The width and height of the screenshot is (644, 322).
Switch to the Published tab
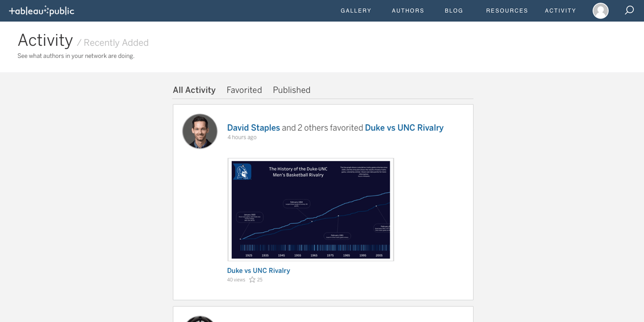pyautogui.click(x=291, y=90)
